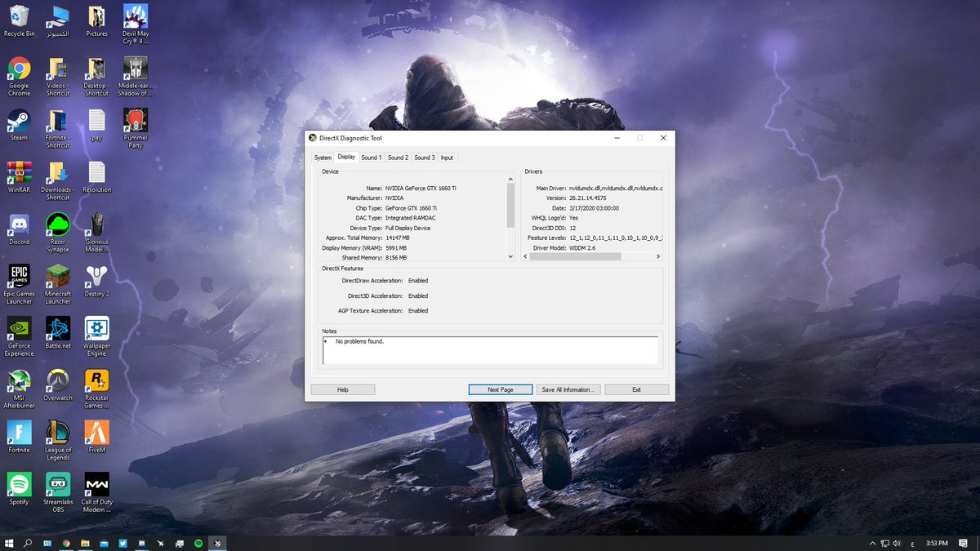Select the Devil May Cry desktop icon
Viewport: 980px width, 551px height.
click(x=136, y=24)
